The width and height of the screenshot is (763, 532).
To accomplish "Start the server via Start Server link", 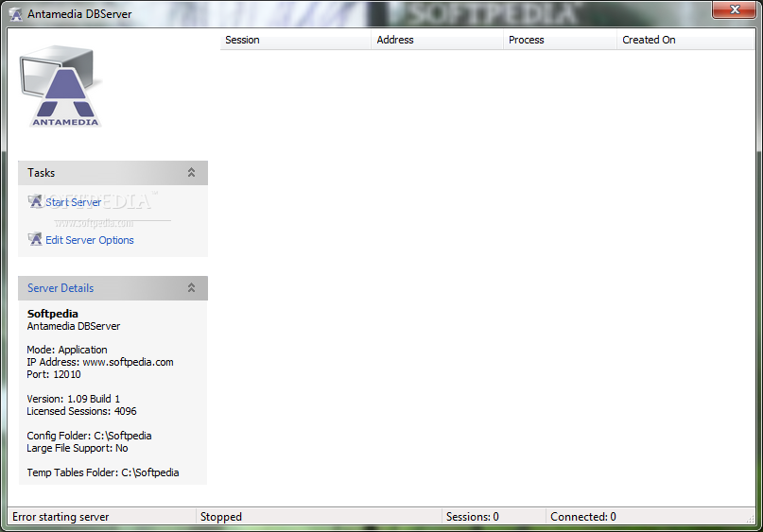I will coord(74,202).
